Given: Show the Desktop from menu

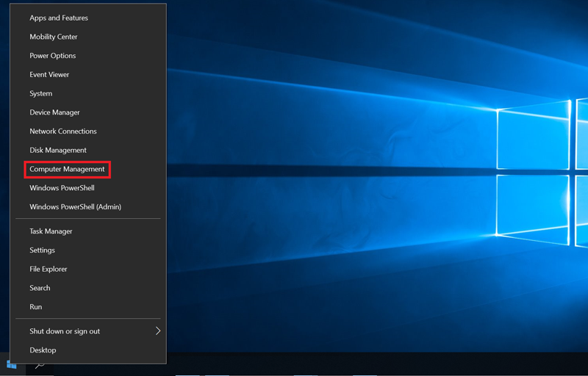Looking at the screenshot, I should pos(88,350).
